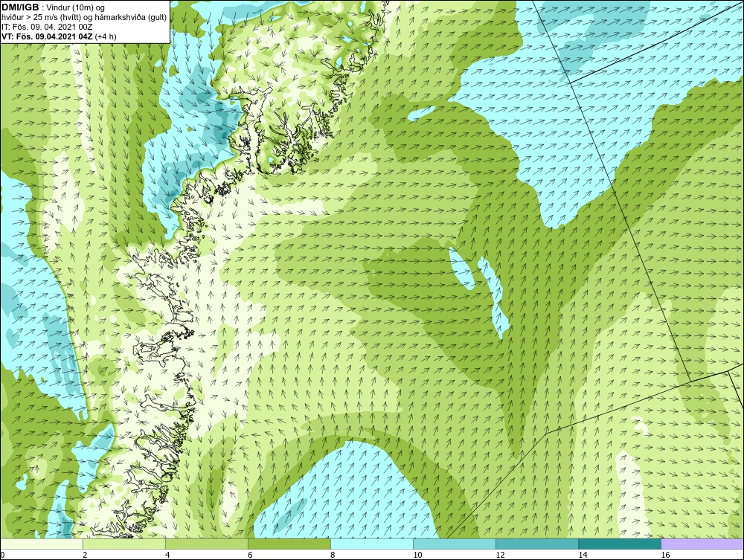
Task: Click the 'IT: Fös. 09. 04. 2021 00Z' line
Action: (45, 27)
